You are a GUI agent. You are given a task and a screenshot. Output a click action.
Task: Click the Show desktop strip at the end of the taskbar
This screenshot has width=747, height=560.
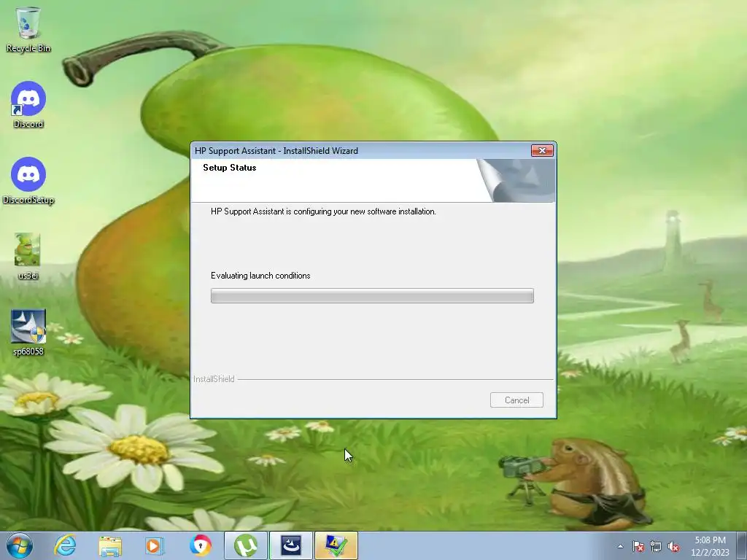(742, 545)
